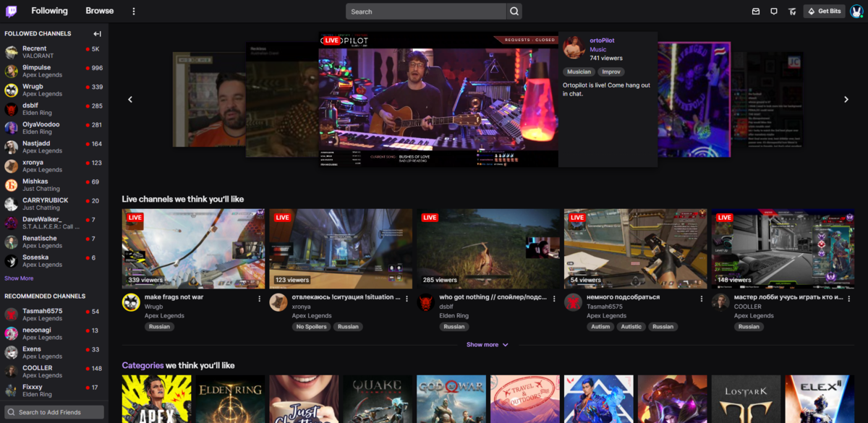Open Music category link in featured panel
This screenshot has width=868, height=423.
[x=598, y=49]
